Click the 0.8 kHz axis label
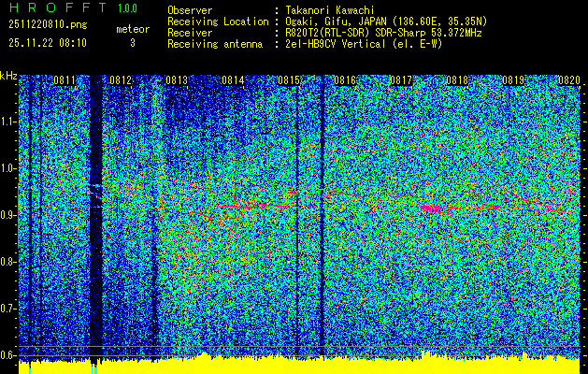The width and height of the screenshot is (588, 374). [x=7, y=262]
